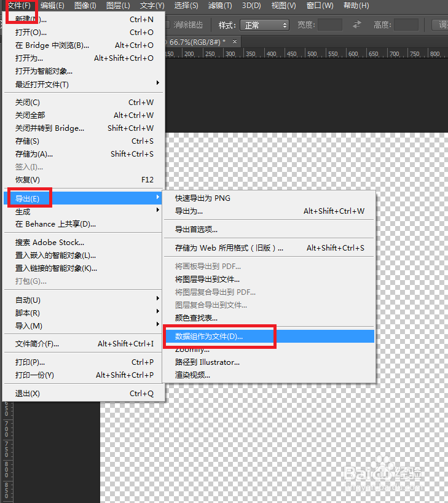Choose 退出(X) to quit
This screenshot has height=503, width=448.
pos(84,393)
